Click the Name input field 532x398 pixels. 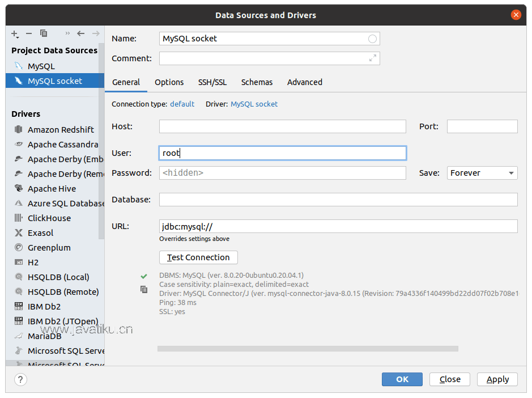tap(269, 39)
